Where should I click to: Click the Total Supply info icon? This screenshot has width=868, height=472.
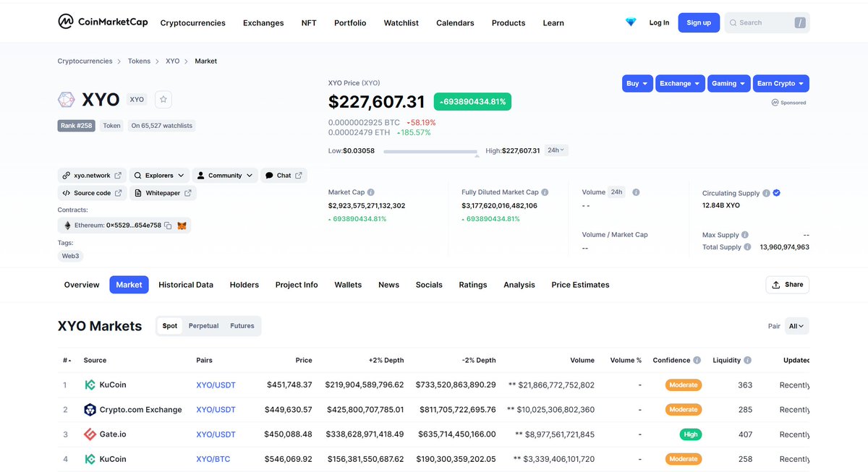(x=748, y=246)
